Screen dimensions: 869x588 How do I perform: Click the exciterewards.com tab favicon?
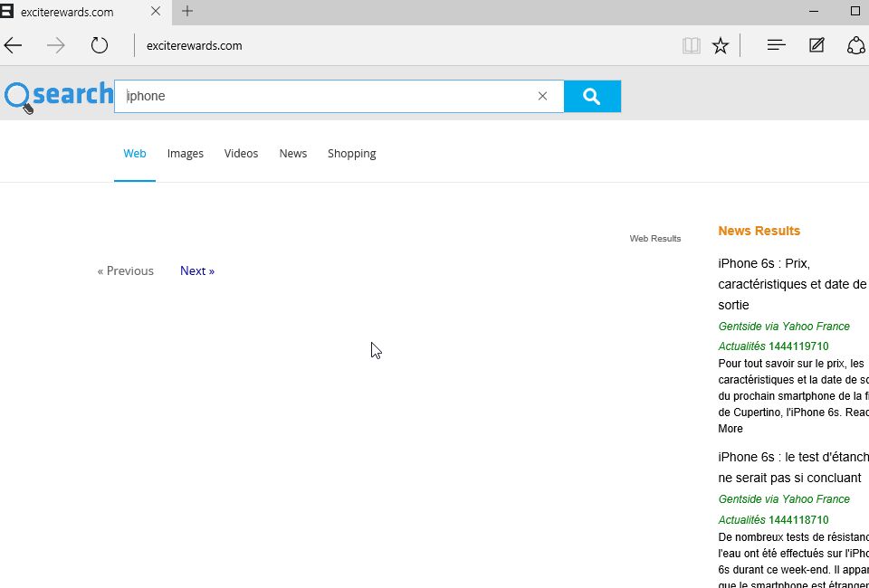click(x=6, y=12)
